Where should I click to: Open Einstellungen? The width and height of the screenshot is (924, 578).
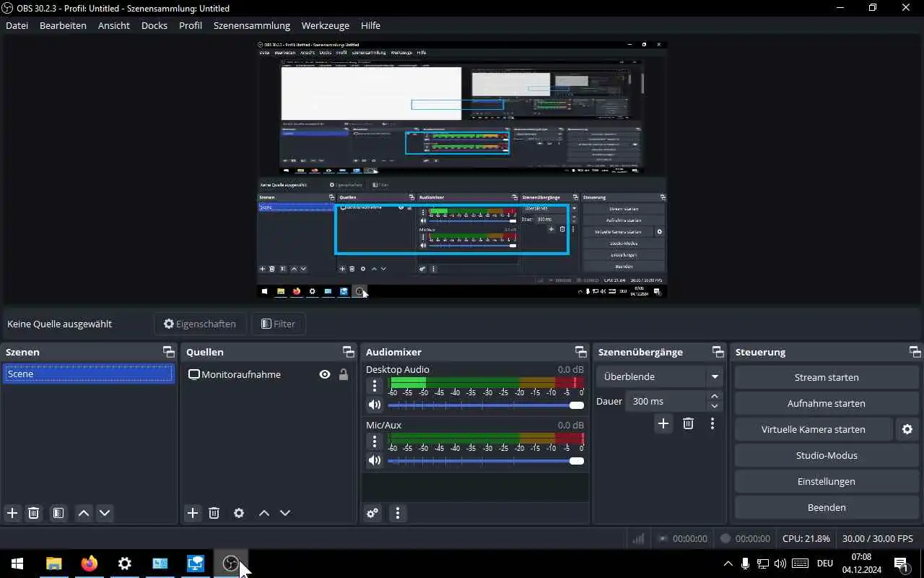(x=827, y=481)
